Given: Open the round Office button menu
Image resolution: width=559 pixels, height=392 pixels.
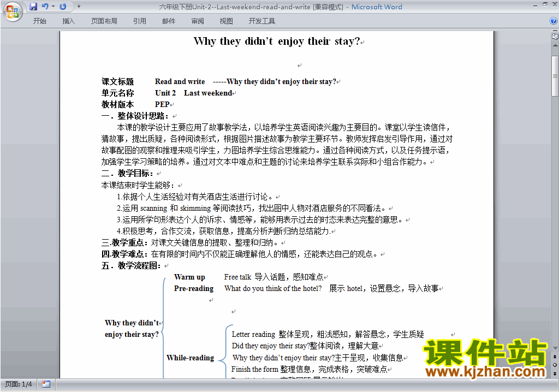Looking at the screenshot, I should 12,12.
